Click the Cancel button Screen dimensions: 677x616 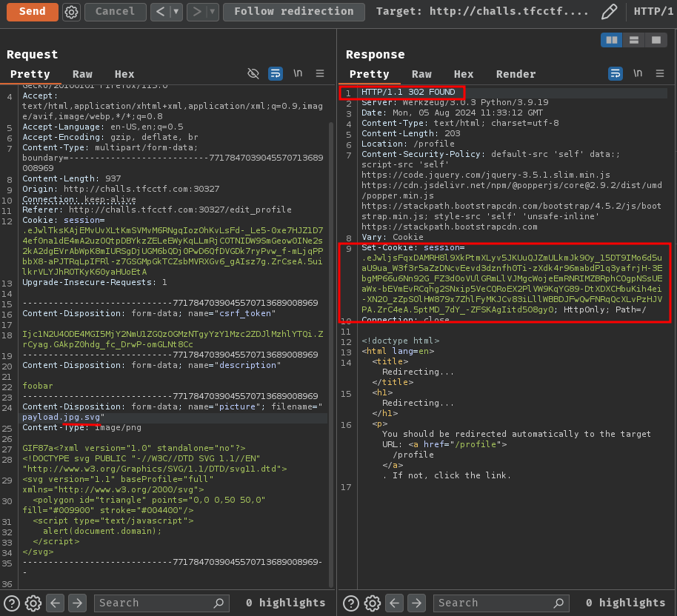coord(116,12)
